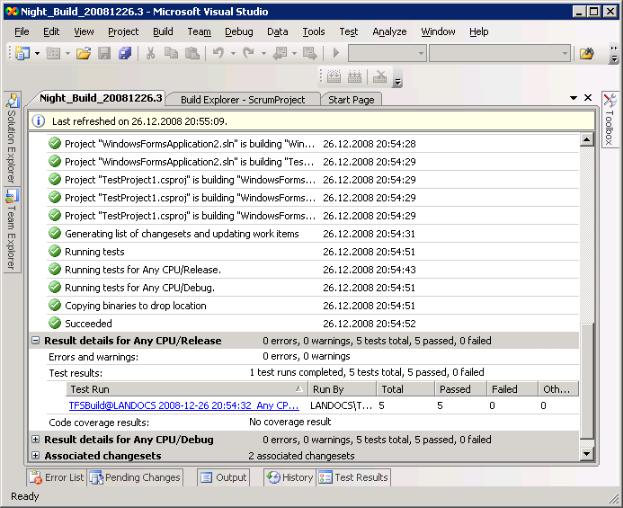Viewport: 623px width, 508px height.
Task: Open the History panel tab
Action: pyautogui.click(x=290, y=477)
